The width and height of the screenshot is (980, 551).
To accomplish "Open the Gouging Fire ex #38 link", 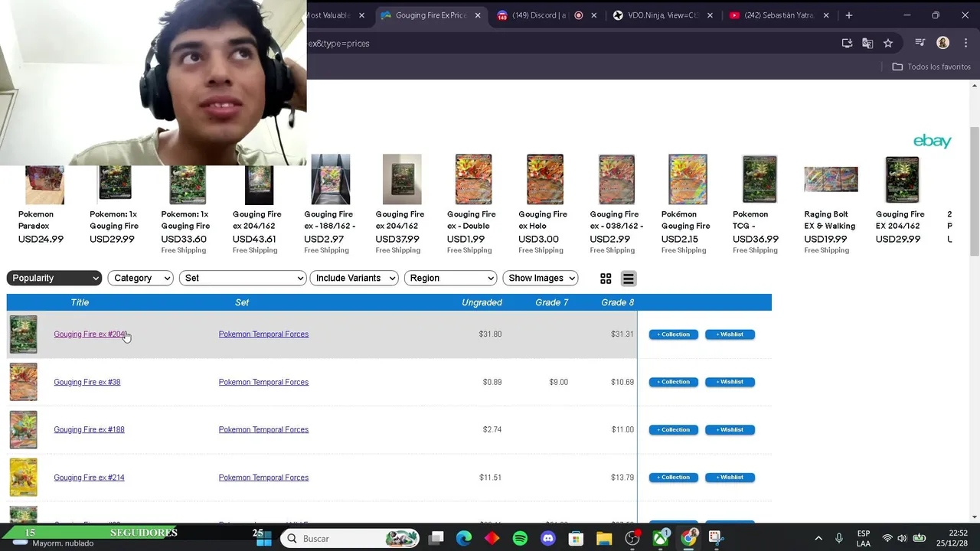I will [87, 382].
